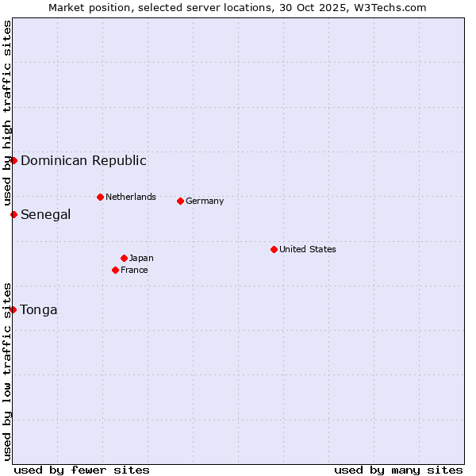This screenshot has height=476, width=476.
Task: Click the red marker for Dominican Republic
Action: [13, 160]
